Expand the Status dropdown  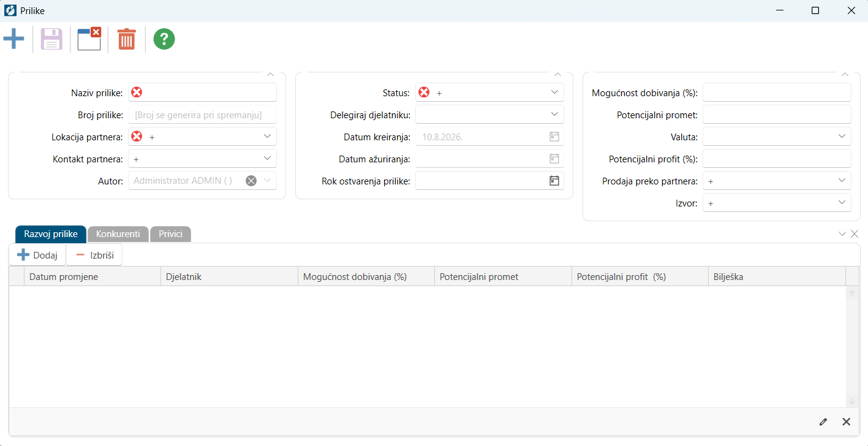[x=554, y=93]
